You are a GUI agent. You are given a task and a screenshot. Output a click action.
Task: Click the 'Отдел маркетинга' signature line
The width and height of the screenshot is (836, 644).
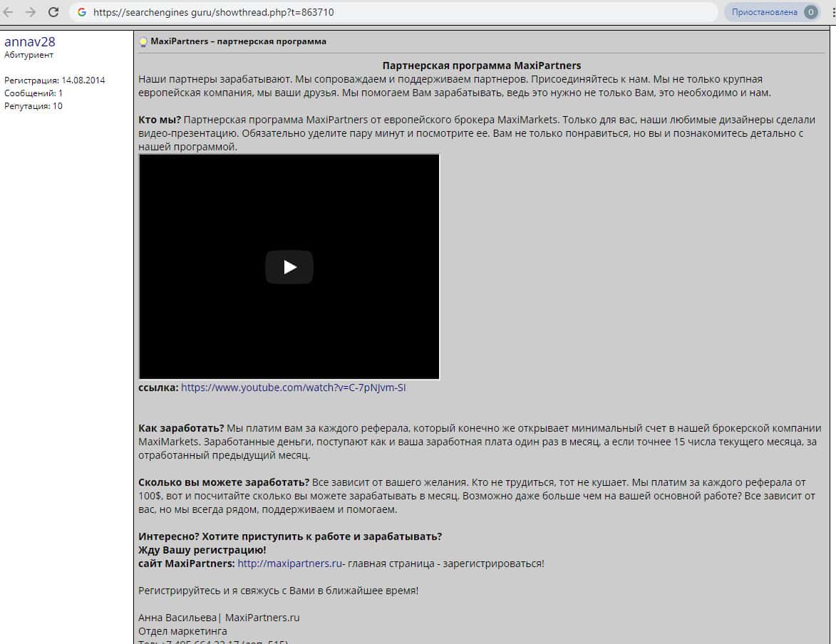pos(182,631)
